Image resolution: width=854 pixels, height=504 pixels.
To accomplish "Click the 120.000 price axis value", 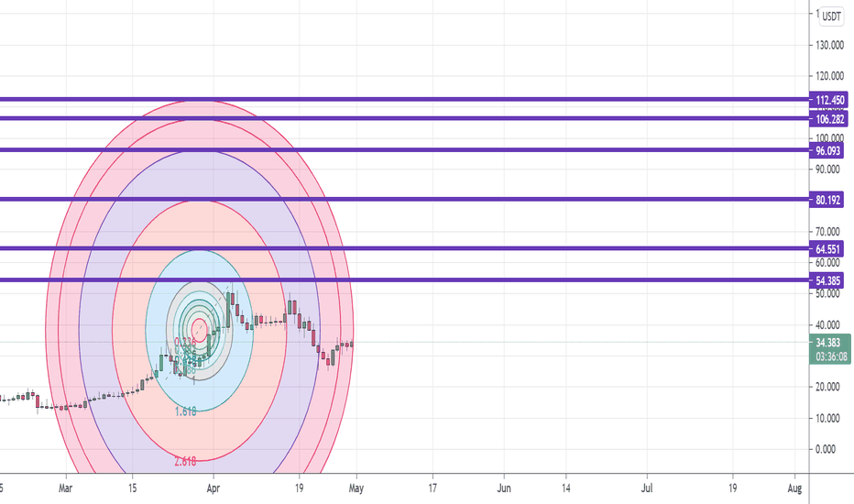I will point(829,76).
